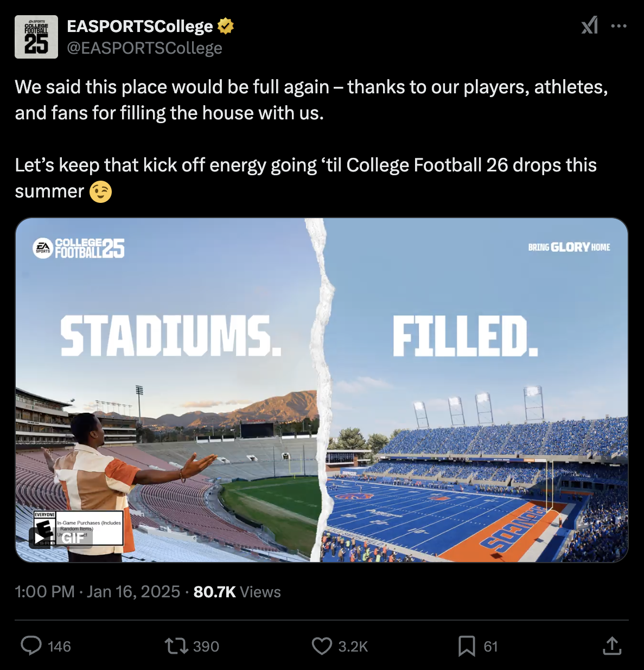This screenshot has height=670, width=644.
Task: Open Grok analysis via the xAI icon
Action: click(x=589, y=25)
